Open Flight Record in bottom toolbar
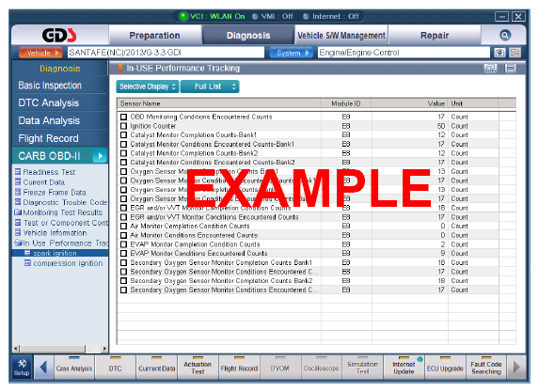This screenshot has width=539, height=392. click(x=239, y=368)
